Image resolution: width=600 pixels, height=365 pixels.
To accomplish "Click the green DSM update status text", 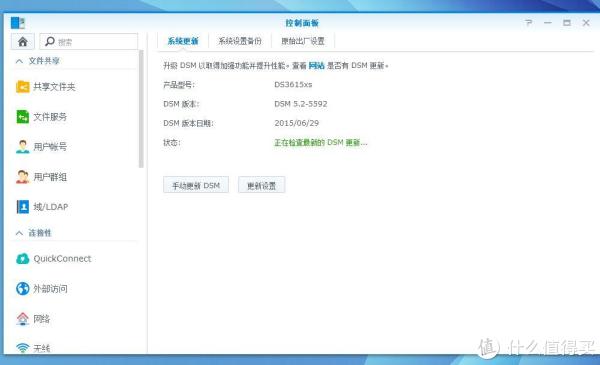I will click(321, 143).
